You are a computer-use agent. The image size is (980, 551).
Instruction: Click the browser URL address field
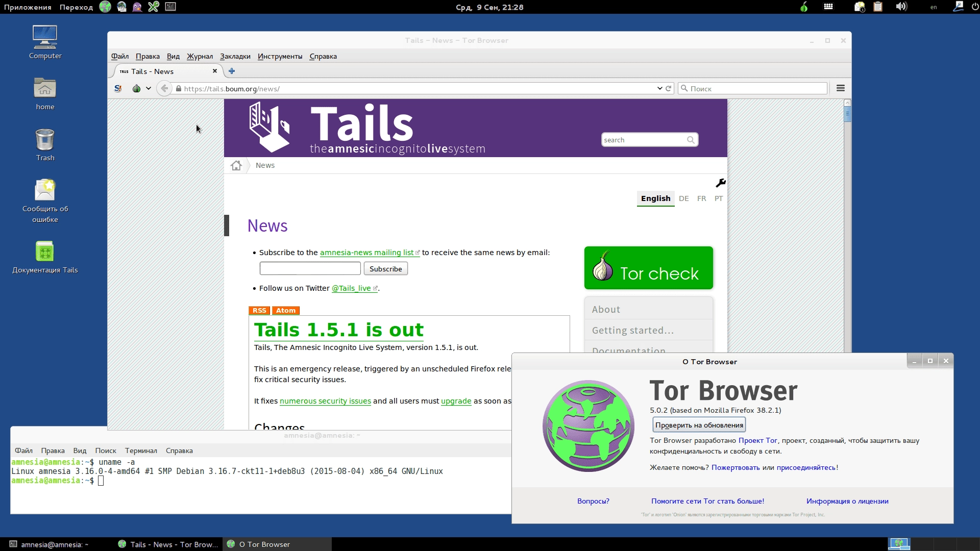419,89
